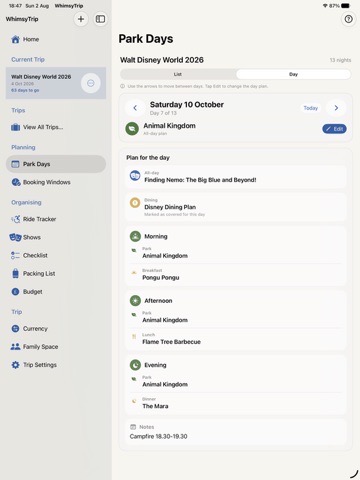Open Budget in the sidebar
The height and width of the screenshot is (480, 360).
pos(56,292)
